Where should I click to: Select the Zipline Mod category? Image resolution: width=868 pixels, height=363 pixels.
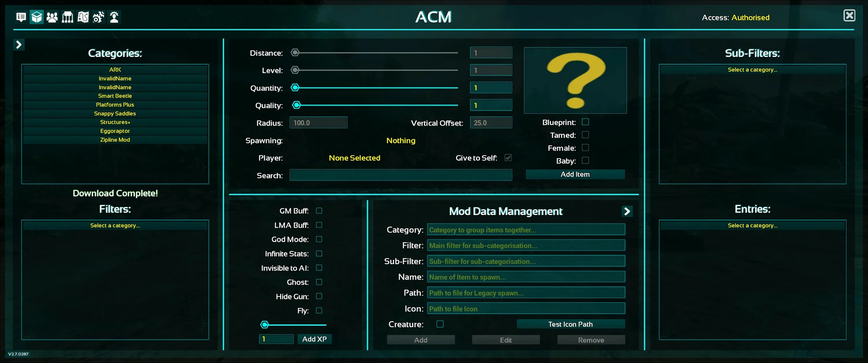tap(115, 139)
